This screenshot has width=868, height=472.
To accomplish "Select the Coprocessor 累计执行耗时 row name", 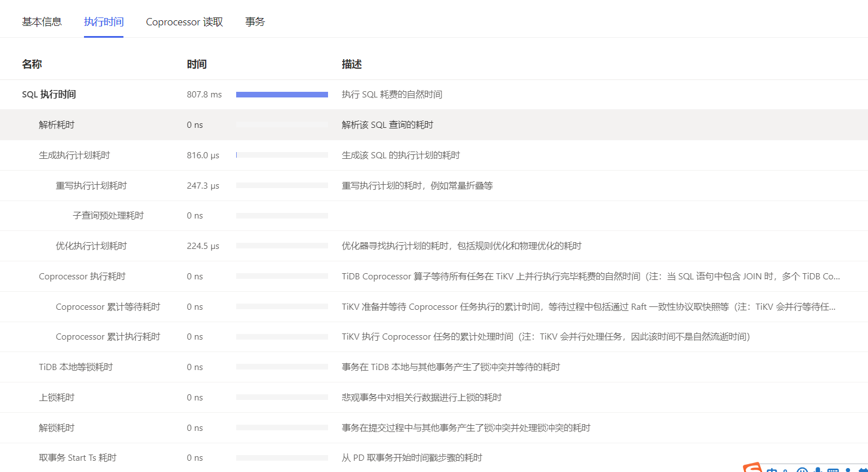I will point(108,337).
